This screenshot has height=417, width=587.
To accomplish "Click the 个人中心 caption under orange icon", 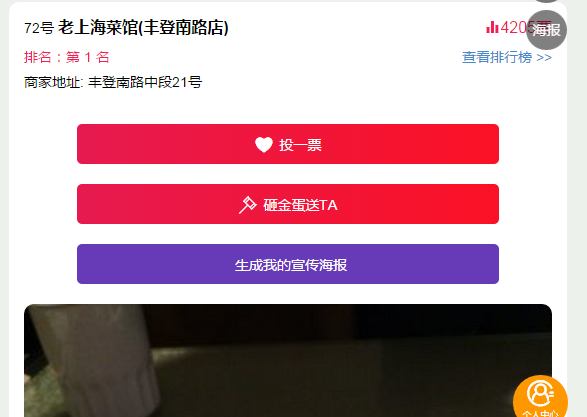I will pyautogui.click(x=540, y=414).
